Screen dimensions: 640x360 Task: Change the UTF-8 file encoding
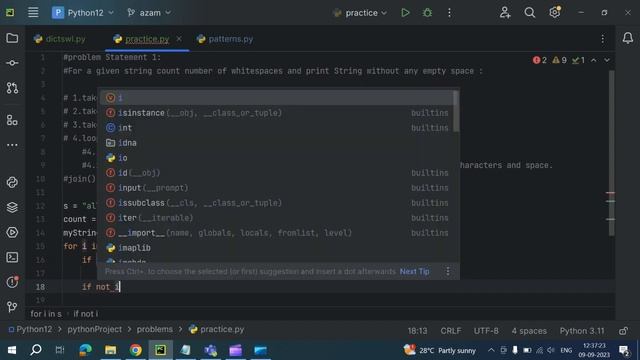tap(486, 331)
